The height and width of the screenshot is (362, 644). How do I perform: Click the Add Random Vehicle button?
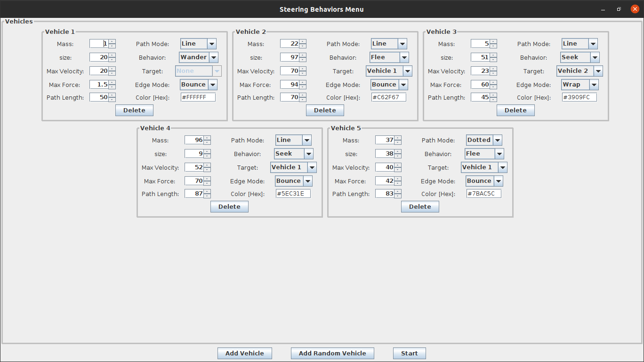[x=332, y=353]
